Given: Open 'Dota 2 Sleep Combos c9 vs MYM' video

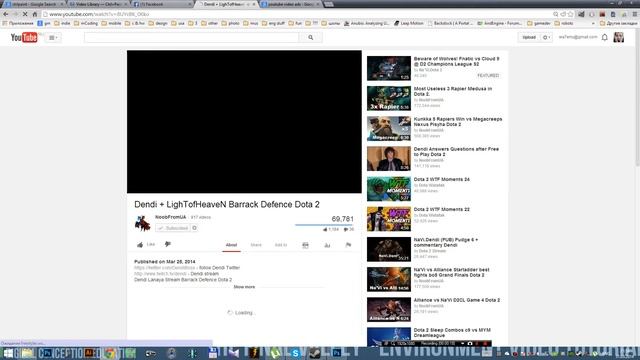Looking at the screenshot, I should (452, 333).
